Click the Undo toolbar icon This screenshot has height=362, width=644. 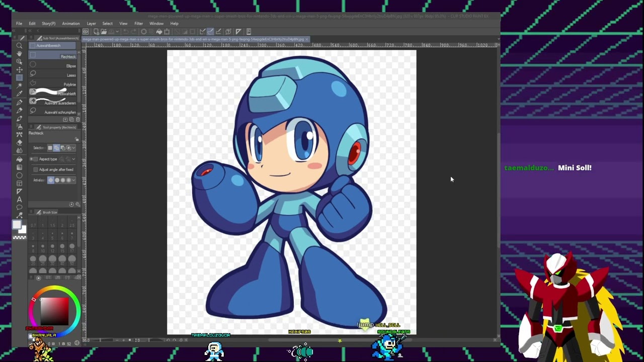pos(126,32)
